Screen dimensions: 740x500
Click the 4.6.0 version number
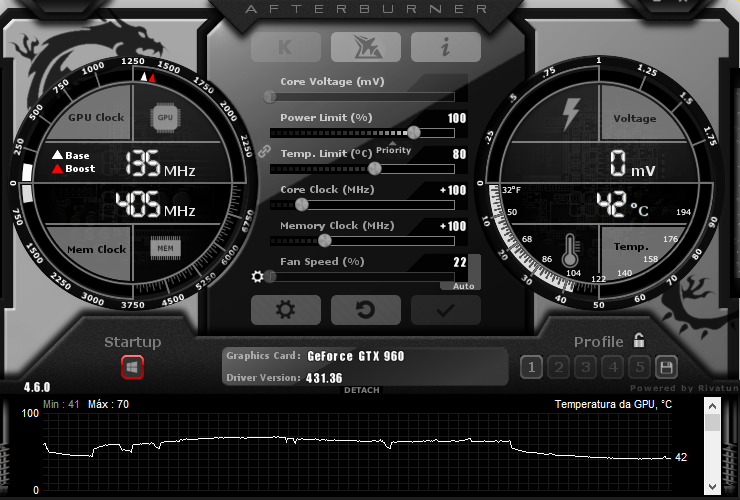point(37,387)
